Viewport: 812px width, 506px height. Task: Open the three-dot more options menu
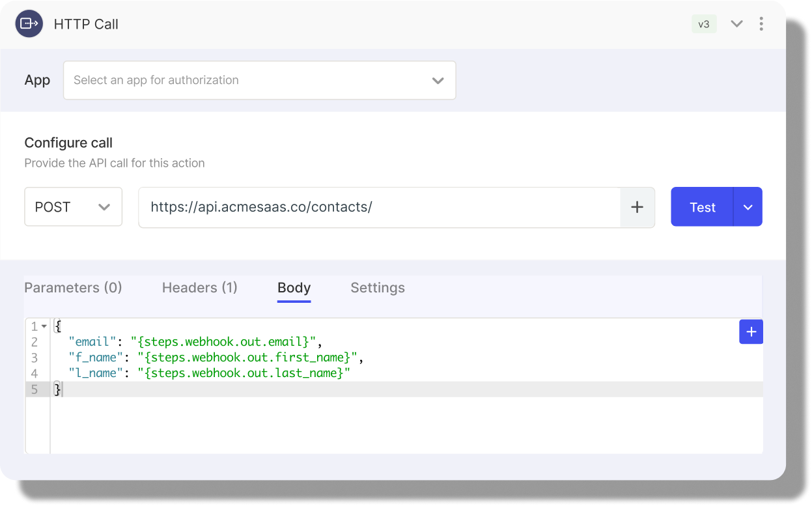(761, 24)
